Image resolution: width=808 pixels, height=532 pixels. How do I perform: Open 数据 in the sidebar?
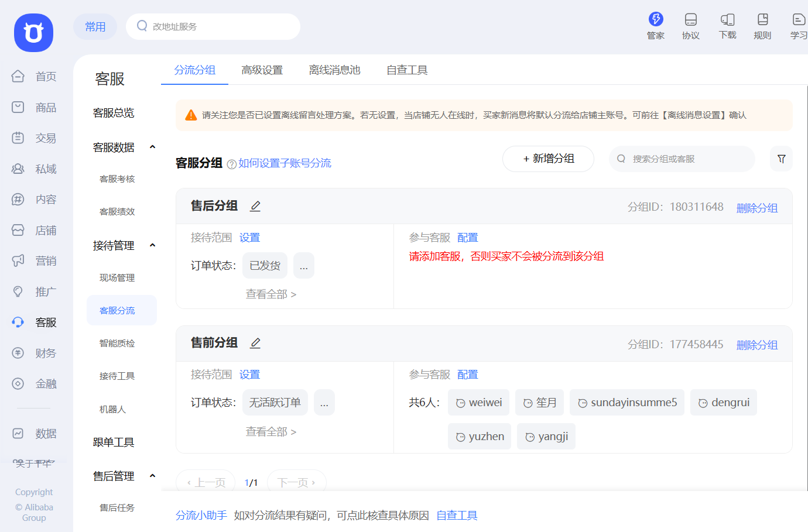pyautogui.click(x=35, y=434)
